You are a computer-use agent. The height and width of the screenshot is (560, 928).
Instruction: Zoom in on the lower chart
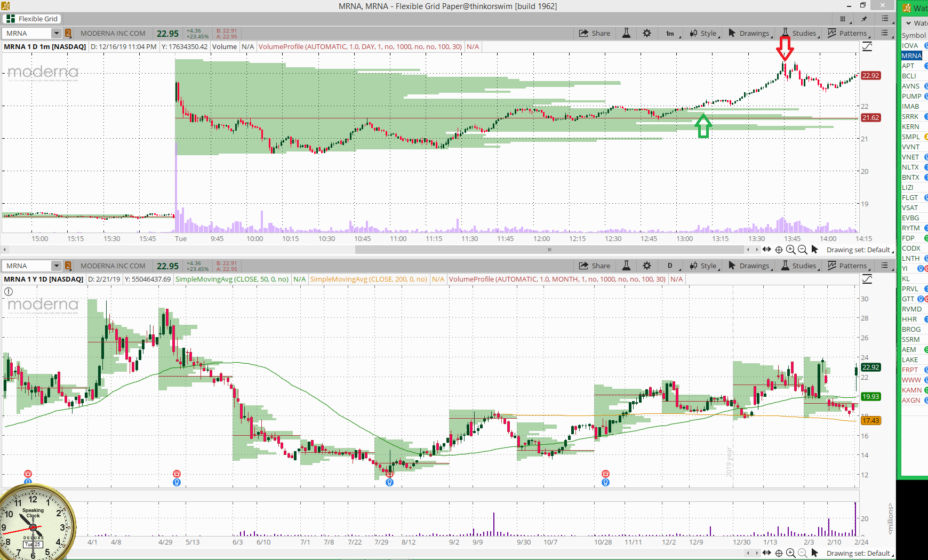click(790, 553)
